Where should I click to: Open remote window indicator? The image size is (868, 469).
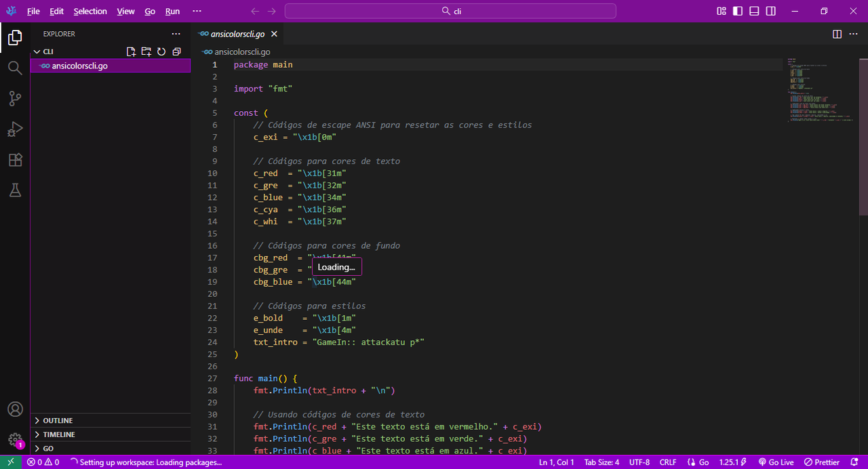click(11, 462)
